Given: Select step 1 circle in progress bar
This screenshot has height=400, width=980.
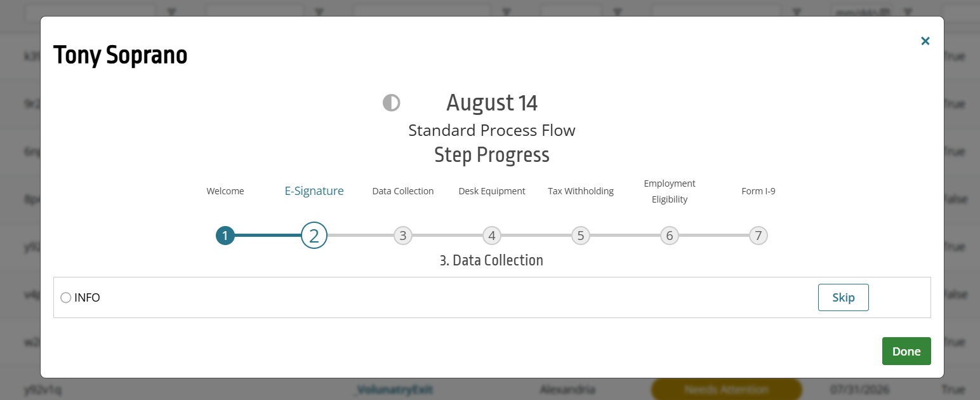Looking at the screenshot, I should click(x=225, y=236).
